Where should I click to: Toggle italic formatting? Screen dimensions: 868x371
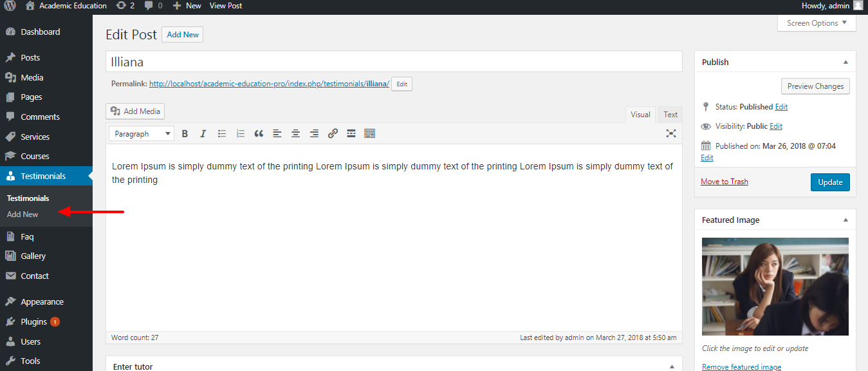tap(203, 133)
